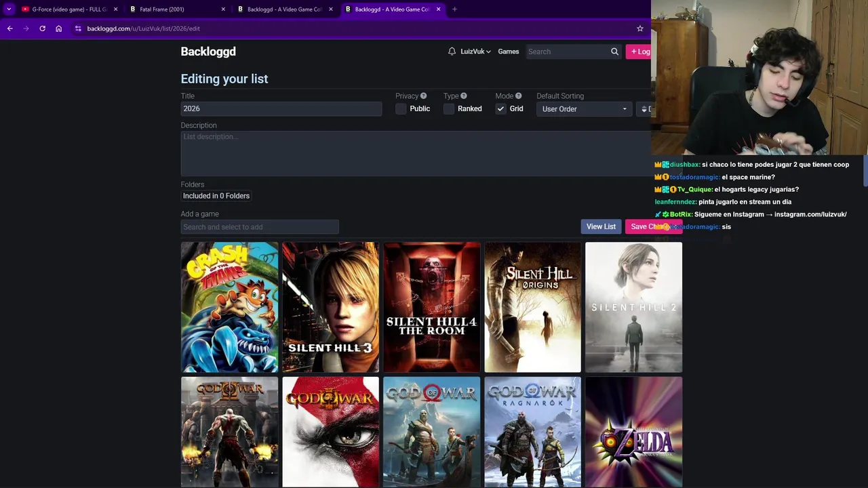This screenshot has height=488, width=868.
Task: Switch to the third Backloggd tab
Action: coord(285,9)
